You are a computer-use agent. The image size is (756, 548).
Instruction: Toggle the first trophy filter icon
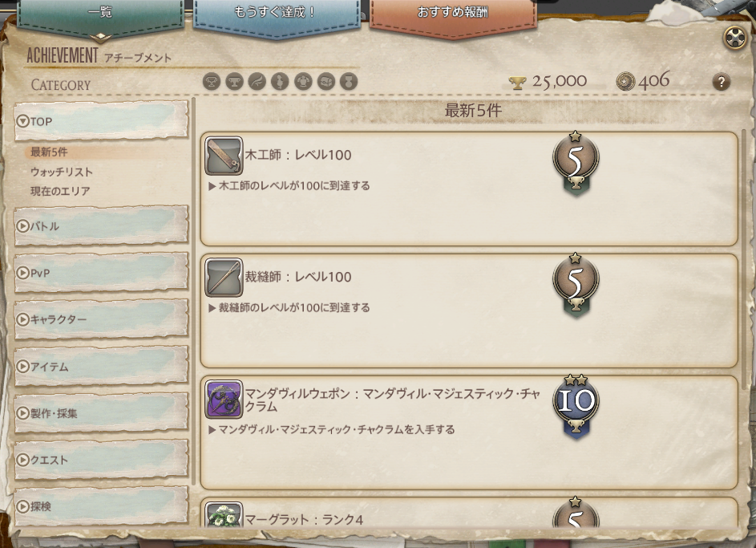point(211,82)
